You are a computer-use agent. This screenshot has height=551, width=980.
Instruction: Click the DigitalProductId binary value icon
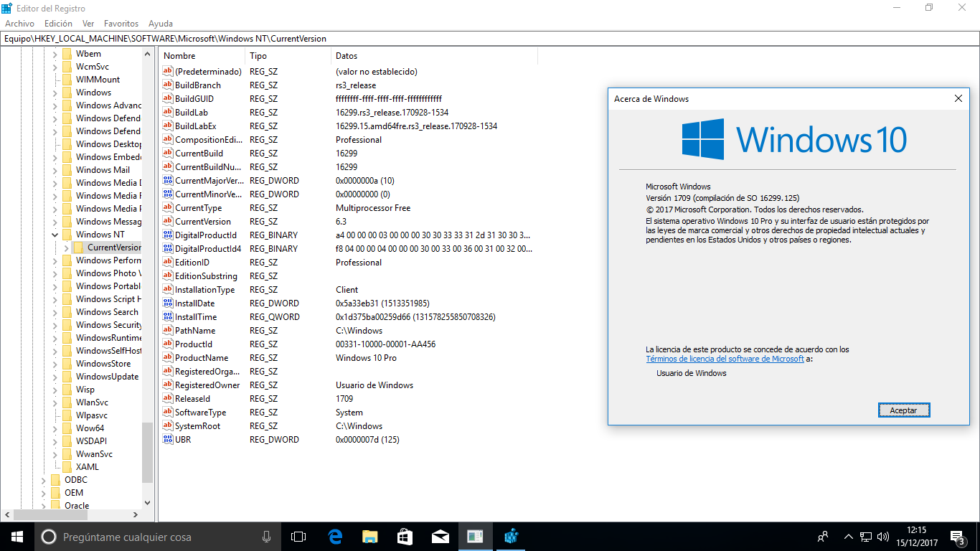pyautogui.click(x=168, y=235)
